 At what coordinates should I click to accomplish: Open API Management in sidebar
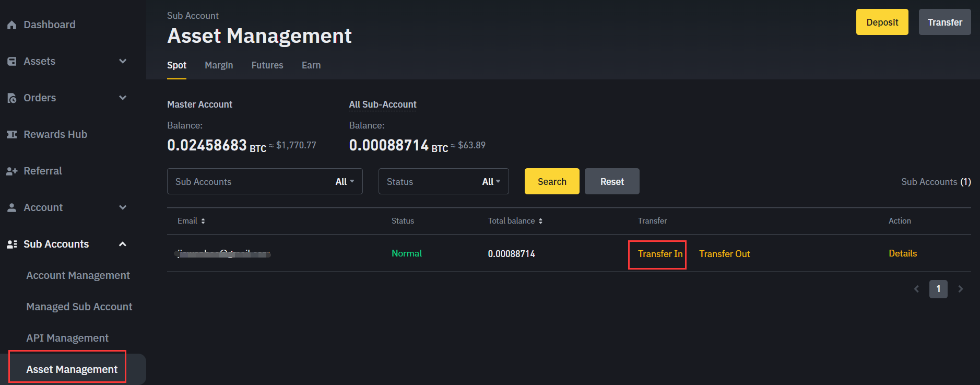pos(67,338)
